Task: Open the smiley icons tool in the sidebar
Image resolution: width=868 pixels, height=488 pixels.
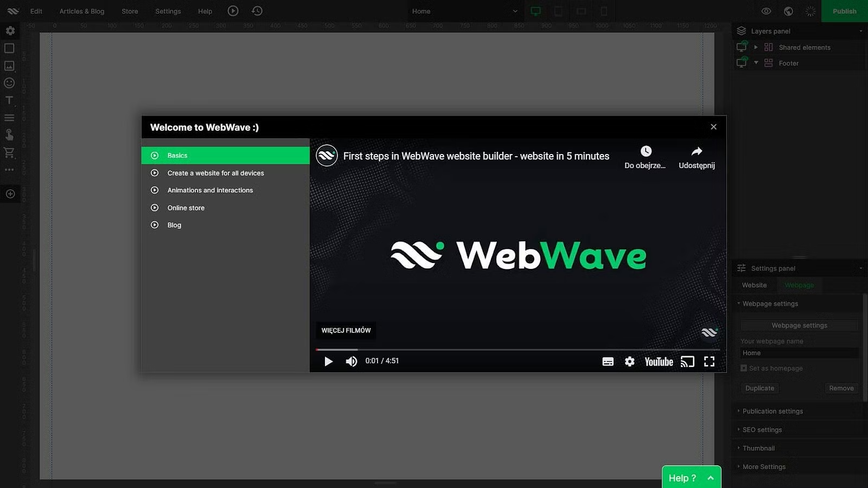Action: point(9,83)
